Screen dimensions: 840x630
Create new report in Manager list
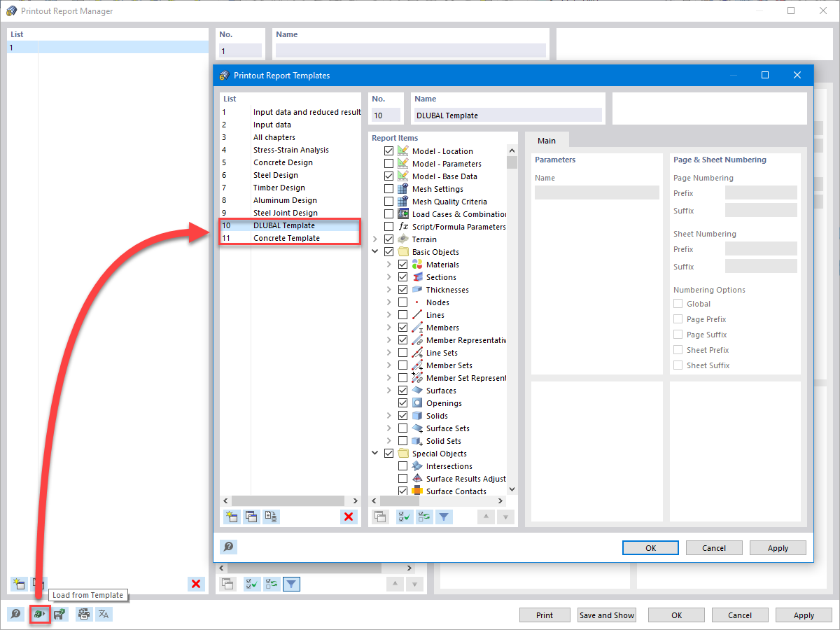pyautogui.click(x=20, y=584)
